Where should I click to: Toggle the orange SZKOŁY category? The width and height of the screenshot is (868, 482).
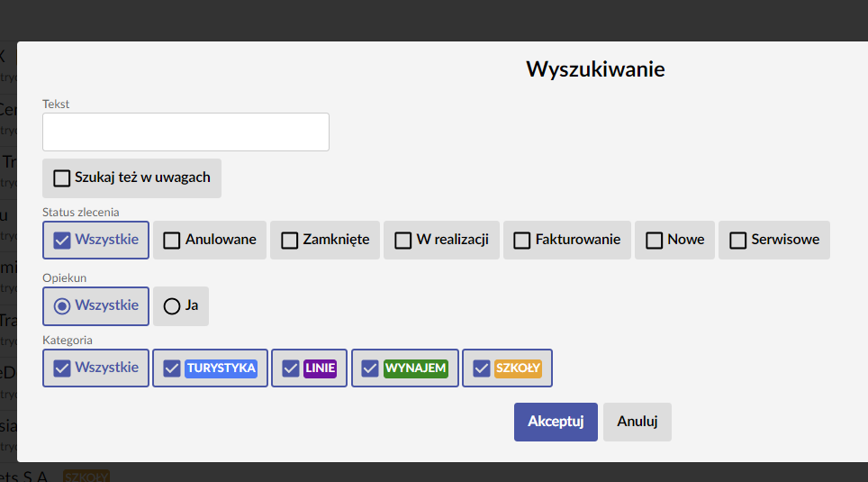pos(508,368)
